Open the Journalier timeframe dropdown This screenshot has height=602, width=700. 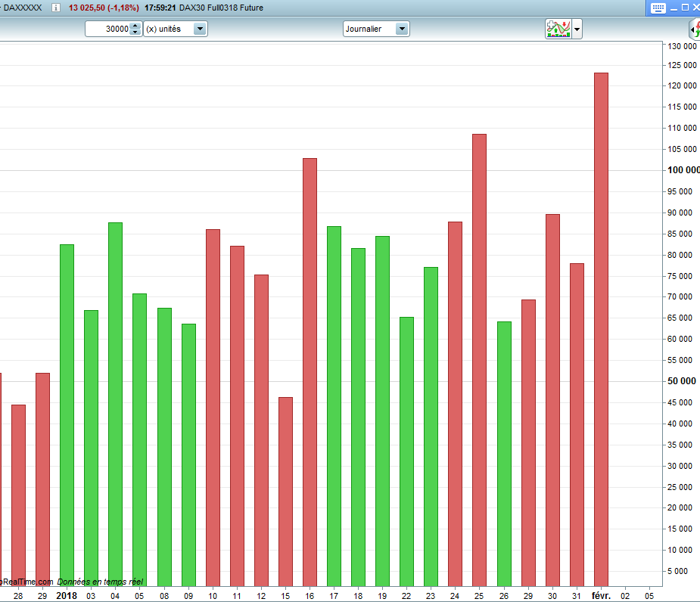(x=376, y=29)
